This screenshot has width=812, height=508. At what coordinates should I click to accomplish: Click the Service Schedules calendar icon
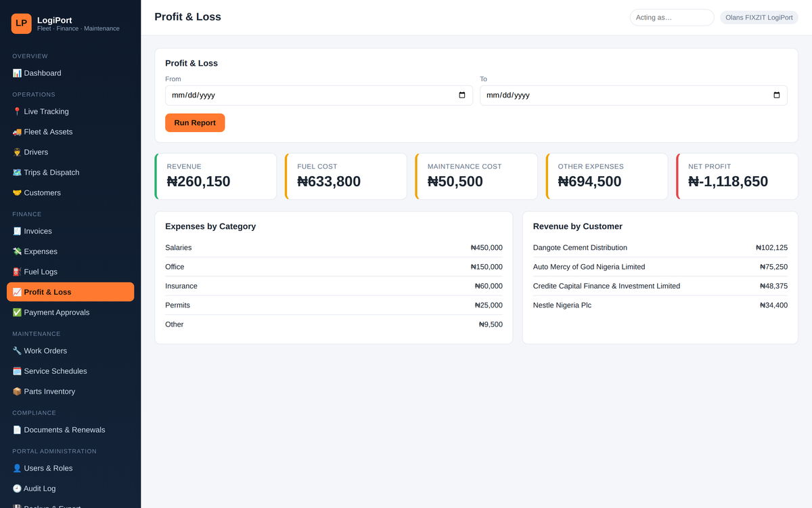pyautogui.click(x=17, y=371)
